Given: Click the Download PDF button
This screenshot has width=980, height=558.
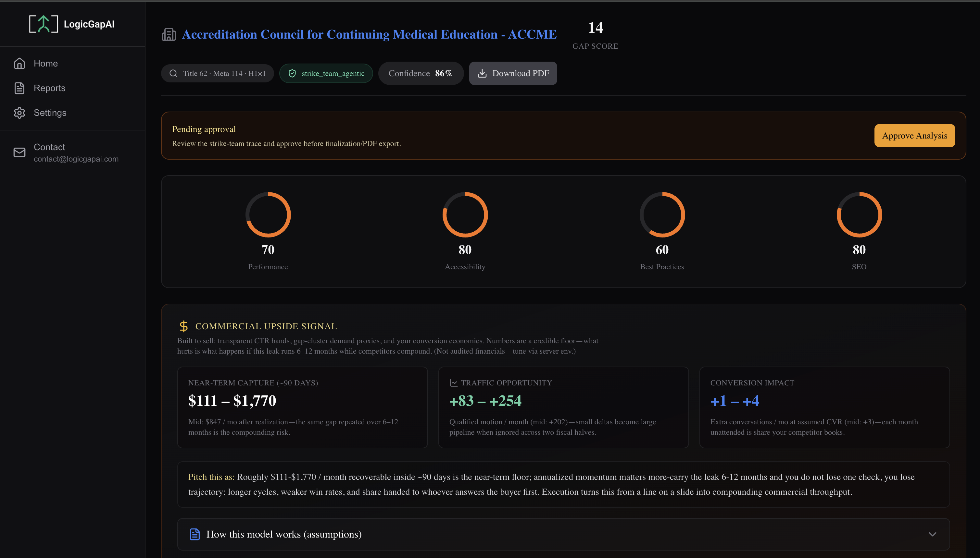Looking at the screenshot, I should (513, 74).
